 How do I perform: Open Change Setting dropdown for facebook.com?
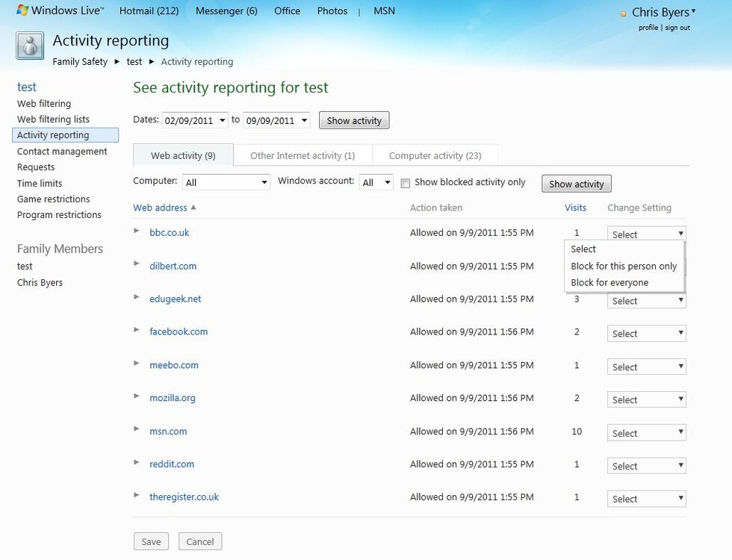click(x=647, y=333)
